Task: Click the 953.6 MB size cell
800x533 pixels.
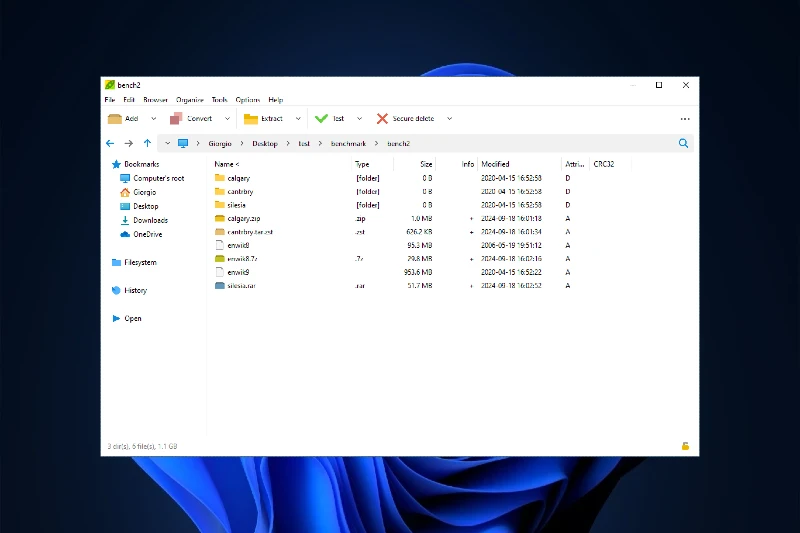Action: click(418, 272)
